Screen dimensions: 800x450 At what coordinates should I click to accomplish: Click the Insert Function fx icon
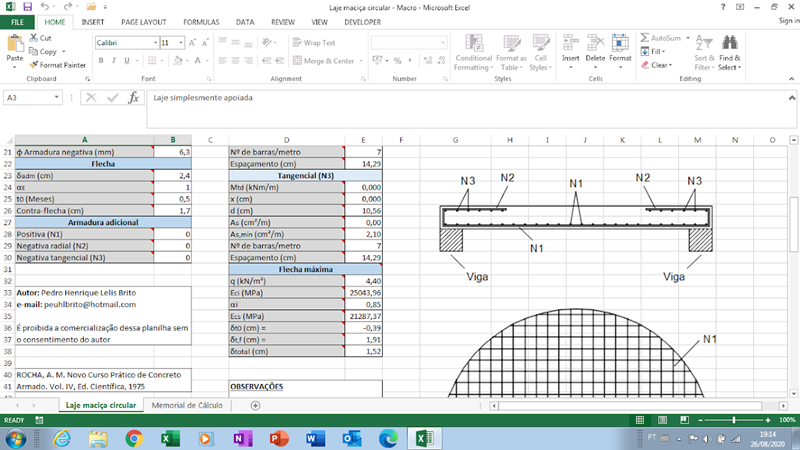click(133, 97)
